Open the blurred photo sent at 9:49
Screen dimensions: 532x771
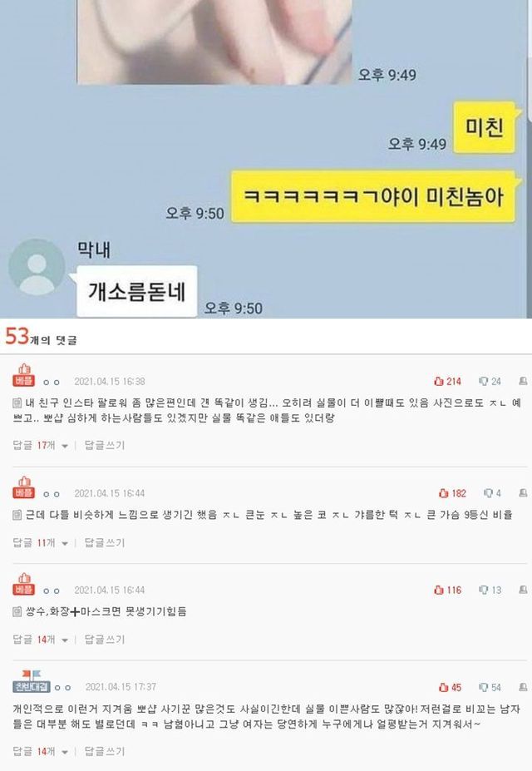(x=214, y=42)
